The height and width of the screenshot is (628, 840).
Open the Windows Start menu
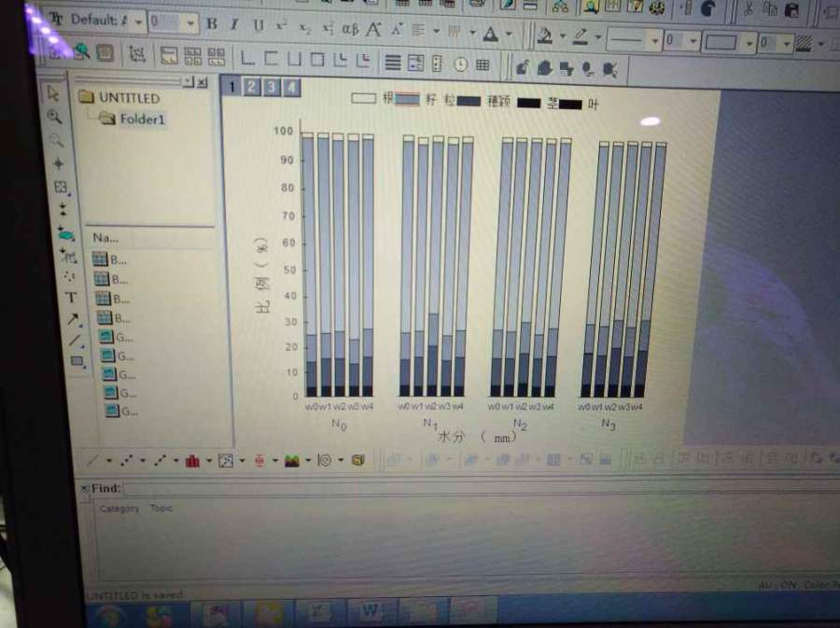(x=109, y=615)
